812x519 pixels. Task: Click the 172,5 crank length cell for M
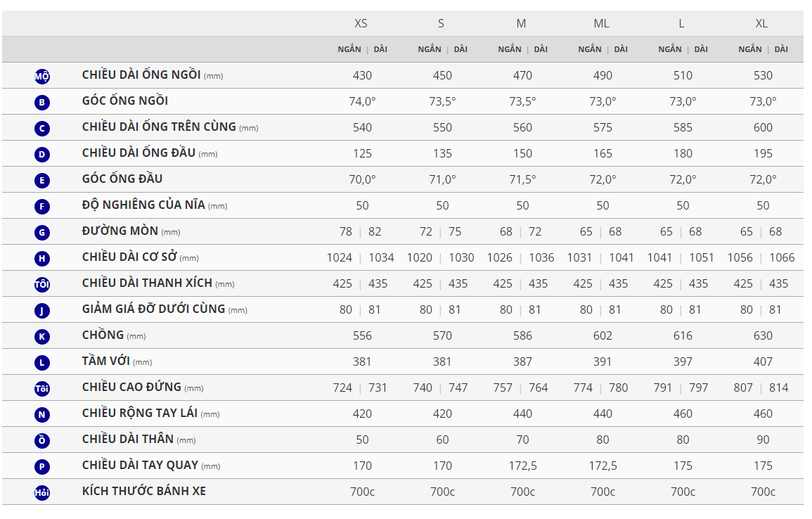click(x=522, y=466)
